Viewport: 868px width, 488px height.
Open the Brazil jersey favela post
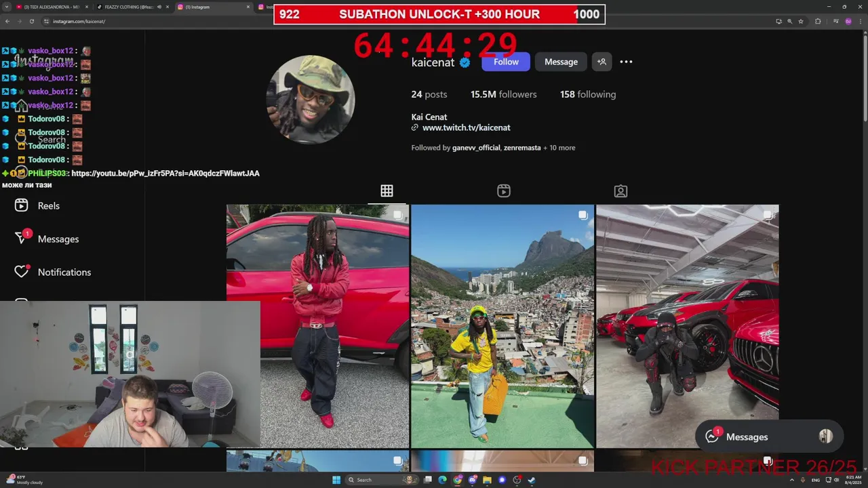point(502,326)
